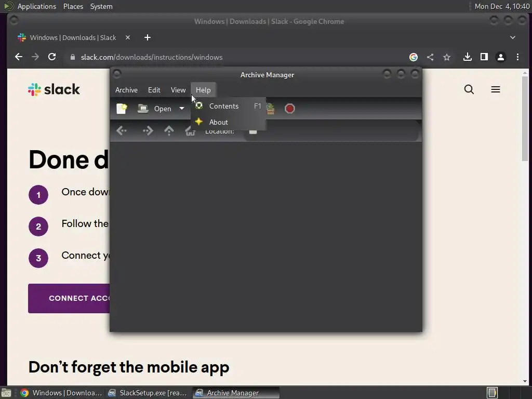
Task: Open the System menu in top panel
Action: pyautogui.click(x=101, y=6)
